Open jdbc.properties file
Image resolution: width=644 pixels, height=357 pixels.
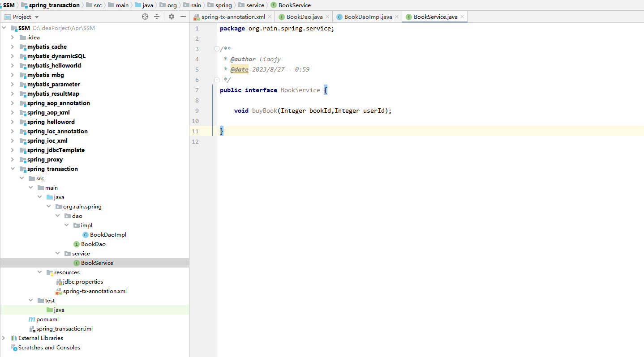(83, 282)
